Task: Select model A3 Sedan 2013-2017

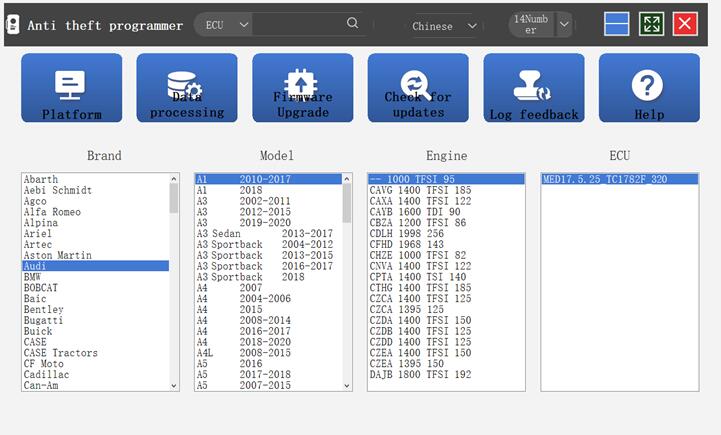Action: (x=269, y=234)
